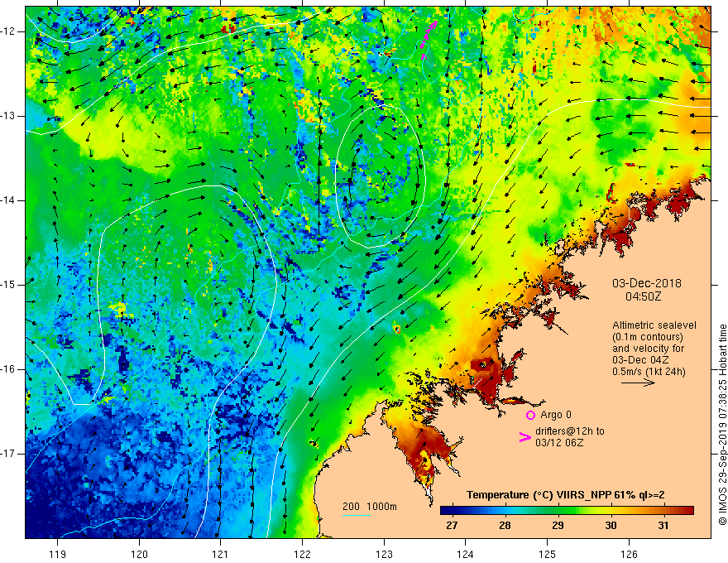
Task: Click the 0.5m/s velocity scale arrow
Action: 638,383
